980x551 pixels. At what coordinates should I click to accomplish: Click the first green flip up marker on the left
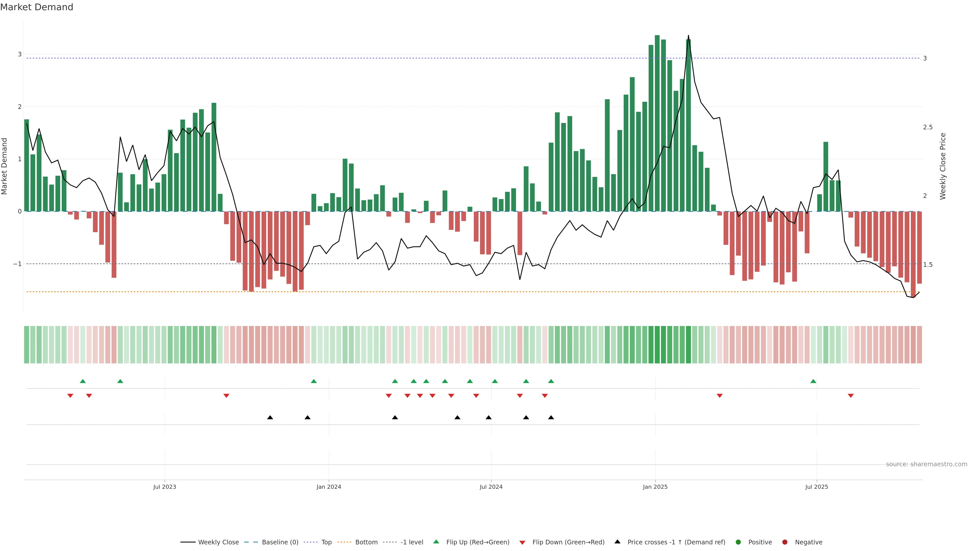point(82,381)
